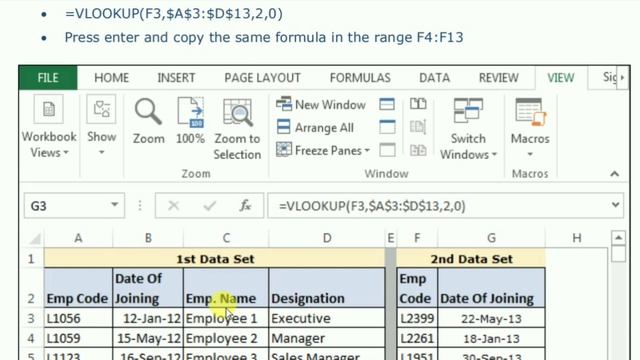Switch to the INSERT tab

coord(176,78)
